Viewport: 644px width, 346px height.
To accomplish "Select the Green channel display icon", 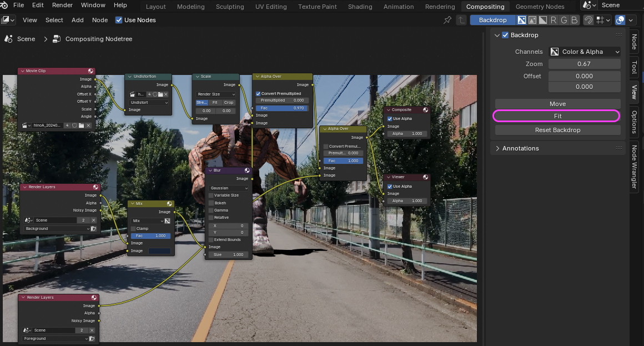I will (x=563, y=20).
